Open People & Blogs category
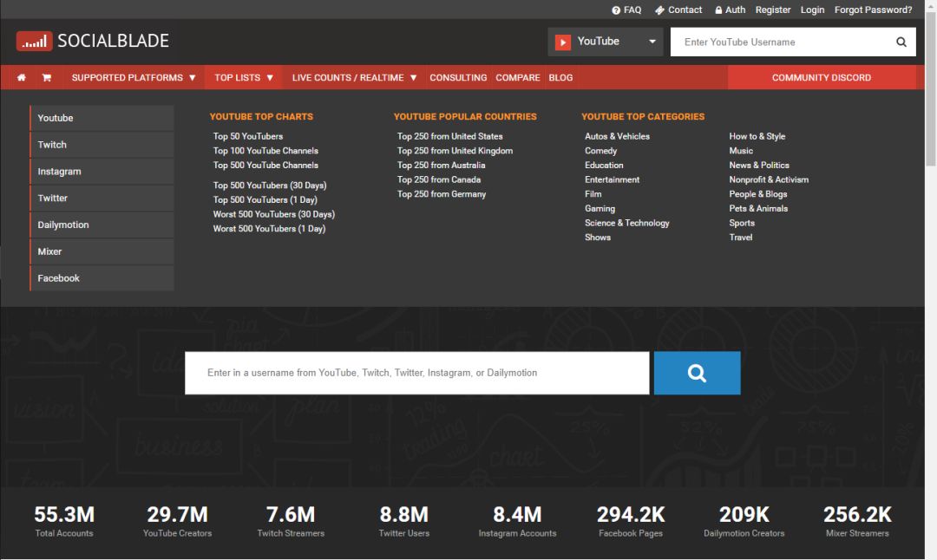The image size is (937, 560). [x=757, y=193]
